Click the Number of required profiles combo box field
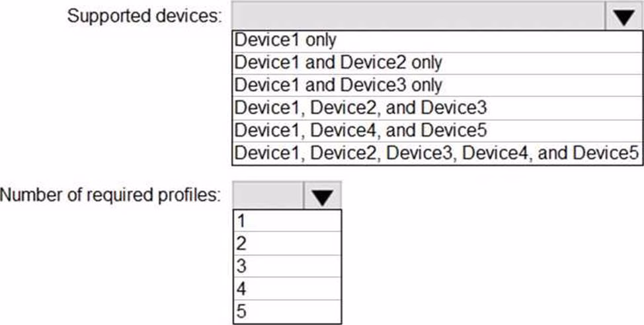Image resolution: width=644 pixels, height=325 pixels. [268, 196]
